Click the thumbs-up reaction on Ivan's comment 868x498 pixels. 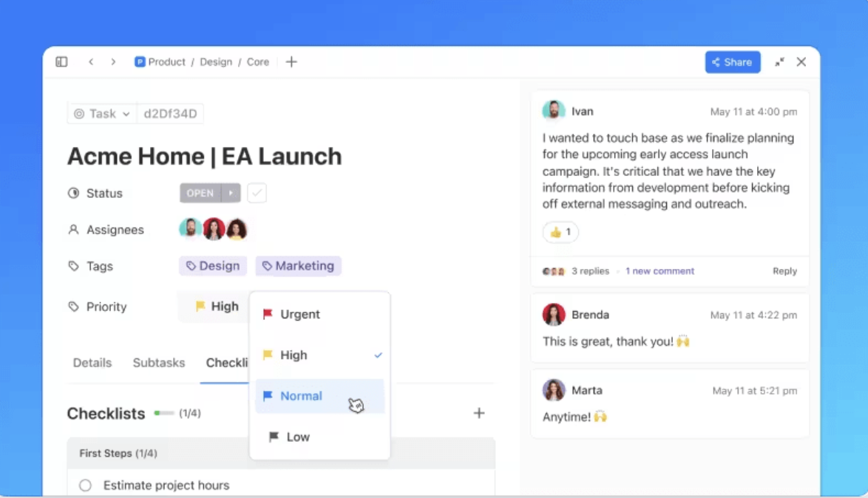click(560, 232)
